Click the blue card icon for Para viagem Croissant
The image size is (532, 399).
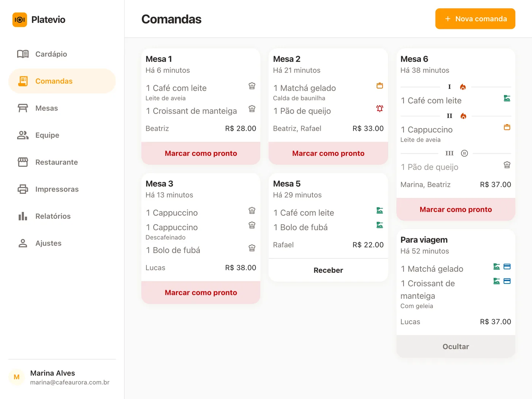click(507, 281)
